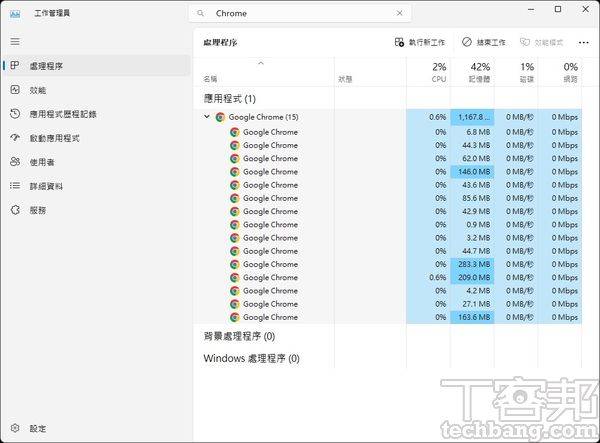The width and height of the screenshot is (600, 443).
Task: Click Windows 處理程序 (0) group heading
Action: [251, 358]
